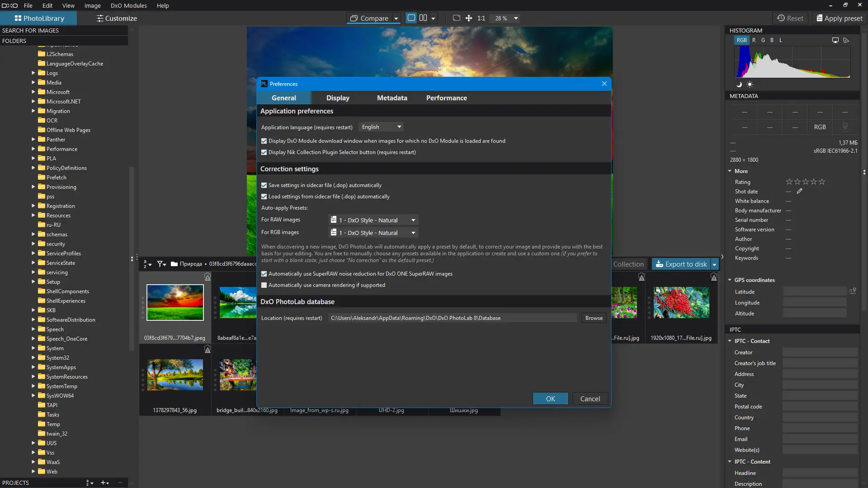This screenshot has width=868, height=488.
Task: Uncheck Display Nik Collection Plugin Selector button
Action: click(264, 152)
